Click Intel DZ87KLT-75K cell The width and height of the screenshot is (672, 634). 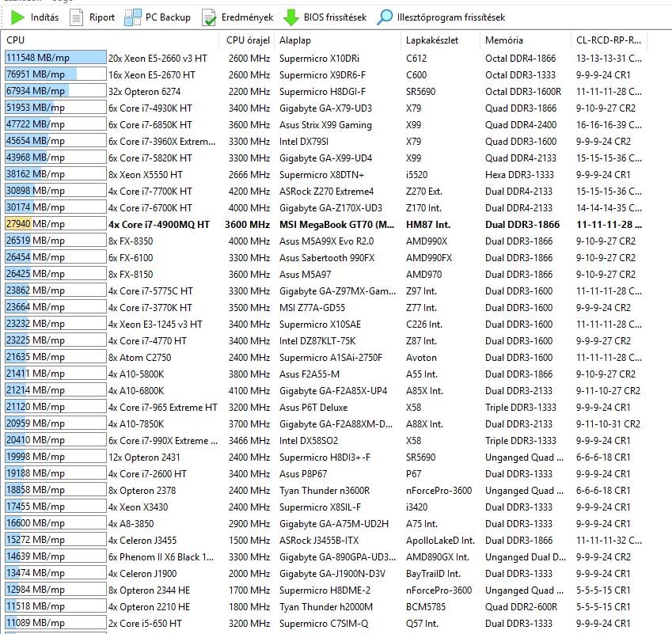click(x=317, y=341)
